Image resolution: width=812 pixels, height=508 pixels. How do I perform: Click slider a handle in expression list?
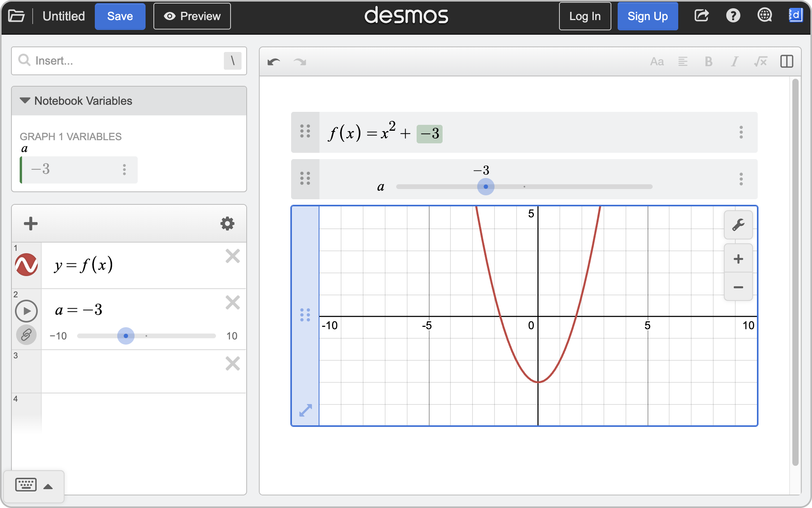tap(126, 336)
